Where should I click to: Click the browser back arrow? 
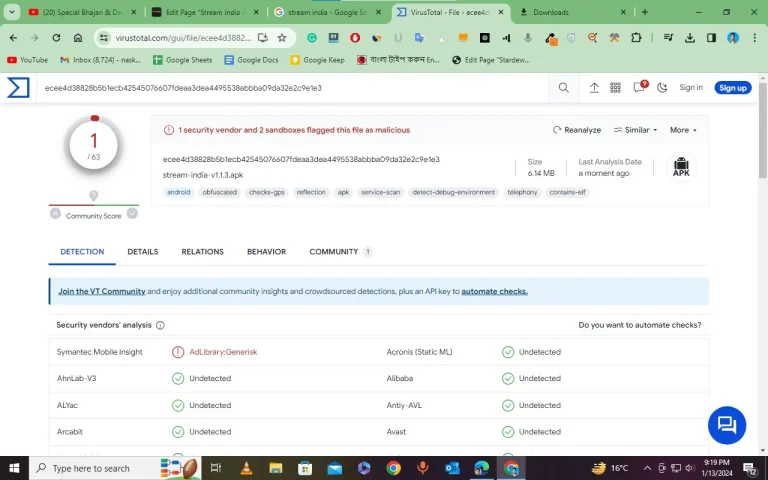coord(13,38)
